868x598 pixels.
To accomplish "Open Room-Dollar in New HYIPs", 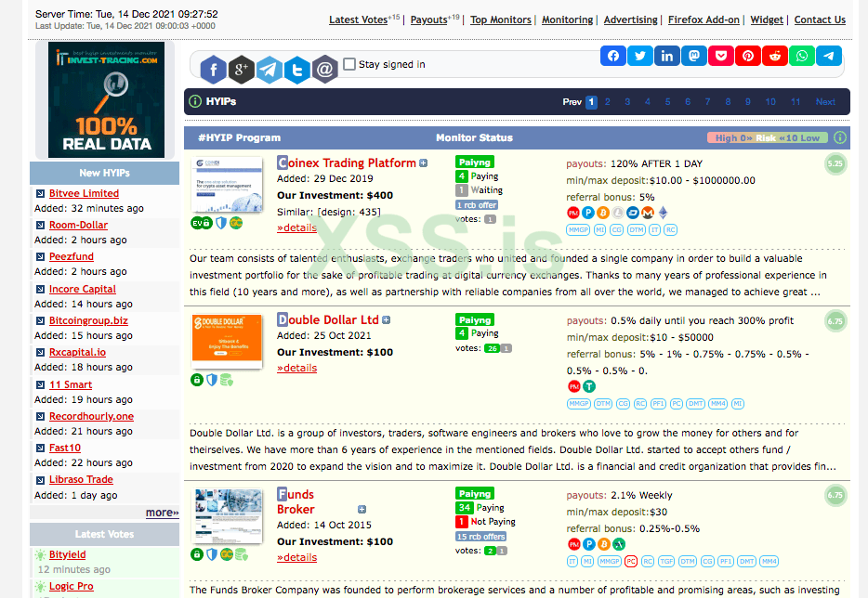I will 78,225.
